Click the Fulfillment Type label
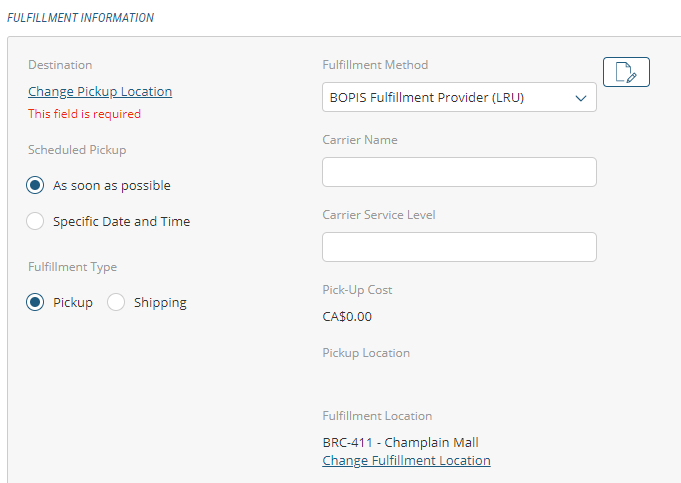The height and width of the screenshot is (483, 681). pyautogui.click(x=72, y=267)
